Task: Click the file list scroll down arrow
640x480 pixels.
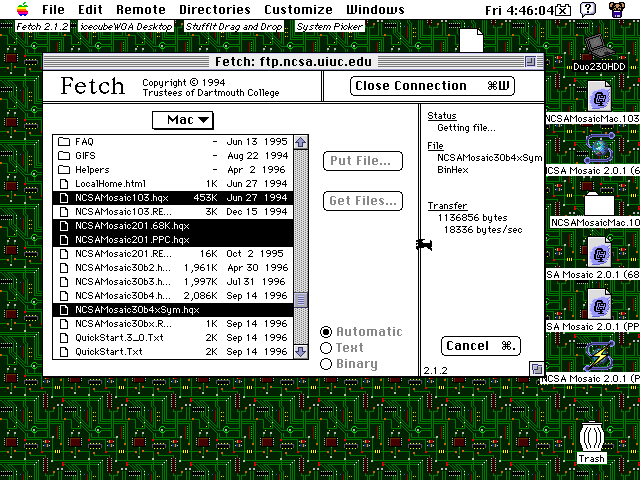Action: (301, 352)
